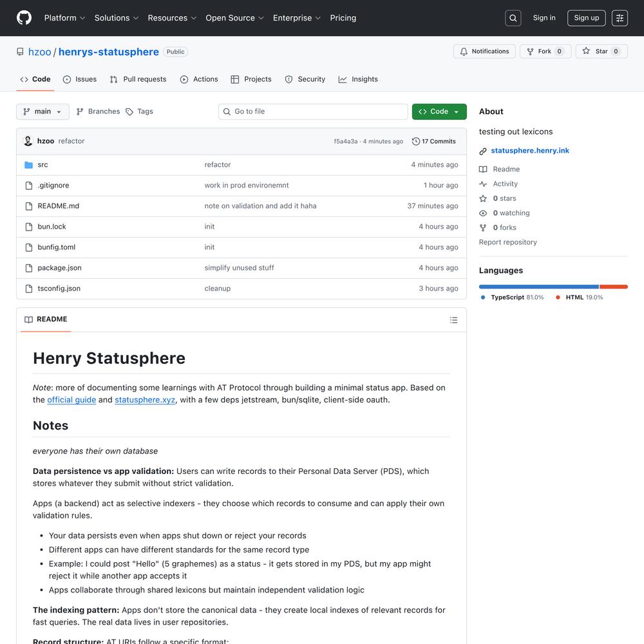Viewport: 644px width, 644px height.
Task: Open commit hash f5a4a3a
Action: [x=345, y=141]
